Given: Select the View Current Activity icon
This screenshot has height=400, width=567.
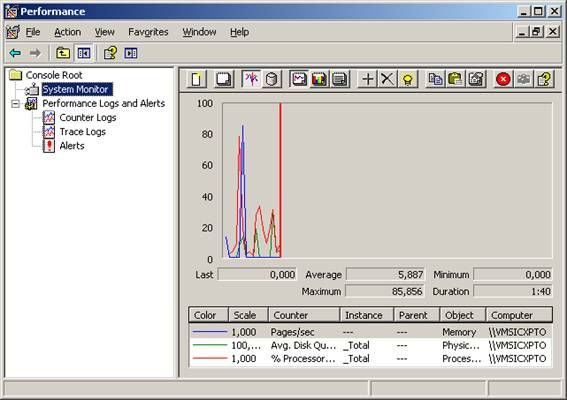Looking at the screenshot, I should point(251,79).
